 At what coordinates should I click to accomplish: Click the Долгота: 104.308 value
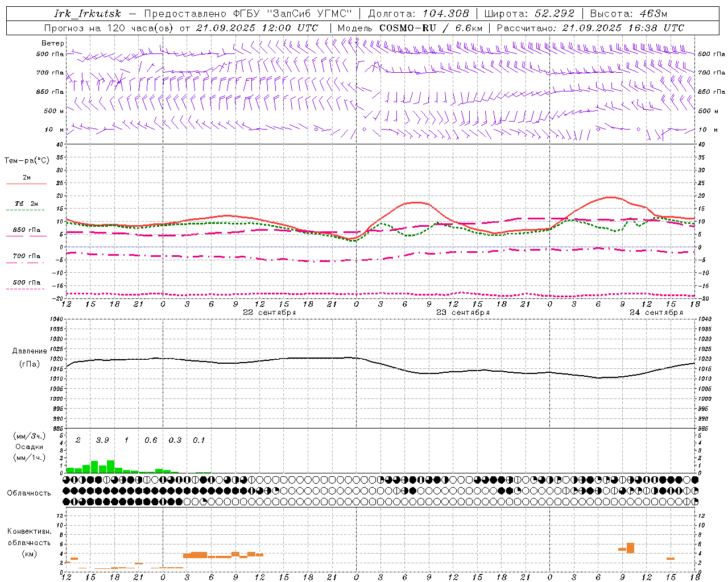tap(419, 14)
